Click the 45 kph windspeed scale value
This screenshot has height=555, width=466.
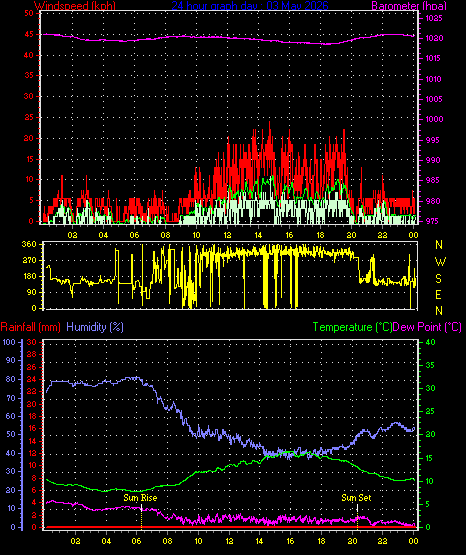tap(29, 34)
